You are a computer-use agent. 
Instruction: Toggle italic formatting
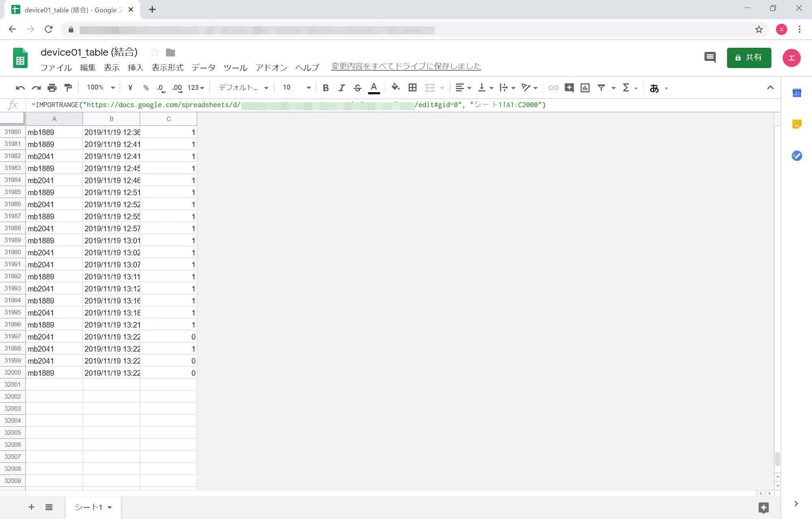pos(341,88)
